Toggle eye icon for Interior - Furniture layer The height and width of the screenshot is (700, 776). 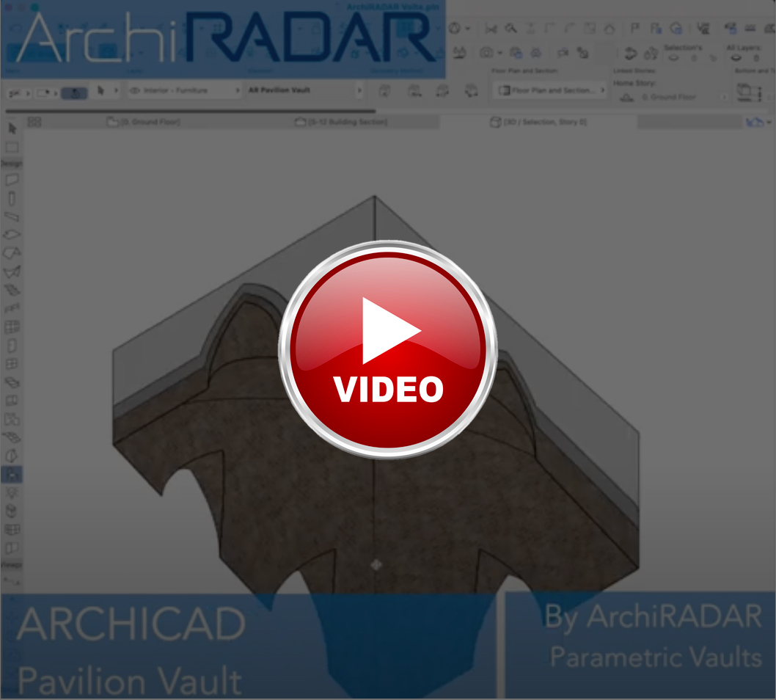136,90
